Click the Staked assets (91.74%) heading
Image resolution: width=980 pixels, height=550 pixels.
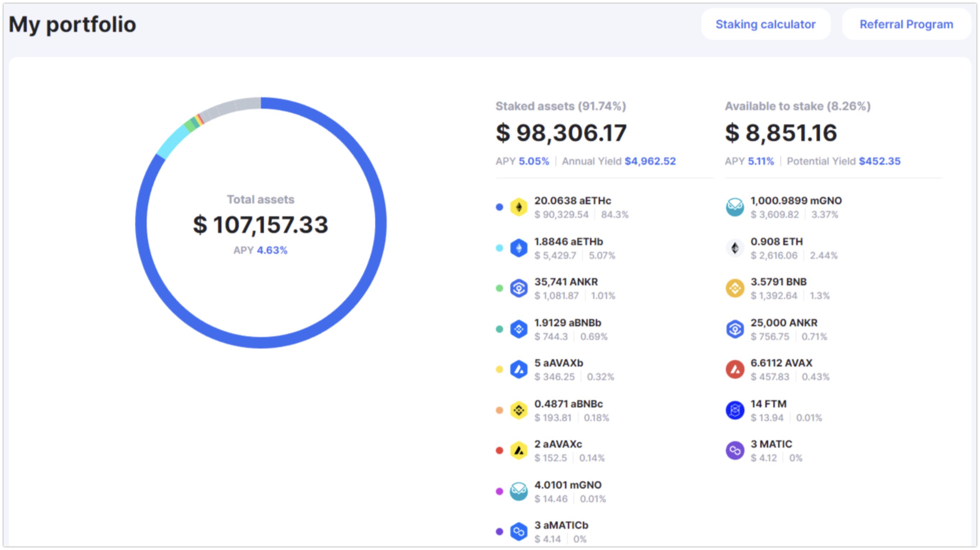561,106
